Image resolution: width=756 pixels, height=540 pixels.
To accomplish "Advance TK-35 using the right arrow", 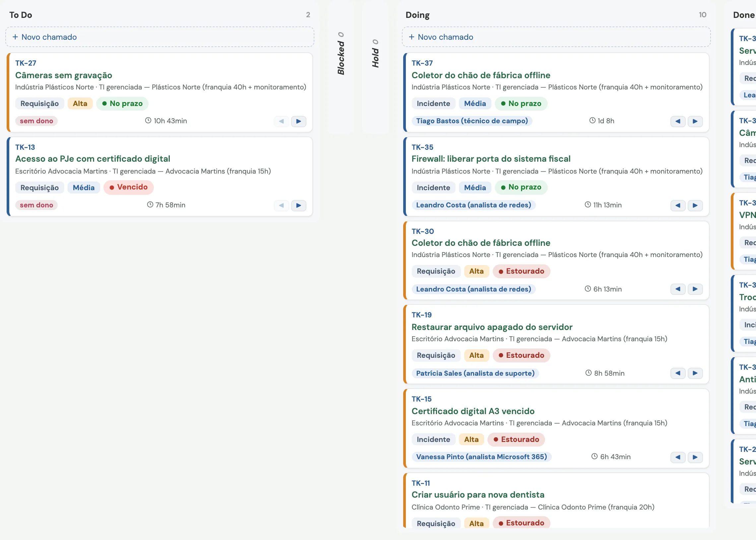I will (x=695, y=205).
